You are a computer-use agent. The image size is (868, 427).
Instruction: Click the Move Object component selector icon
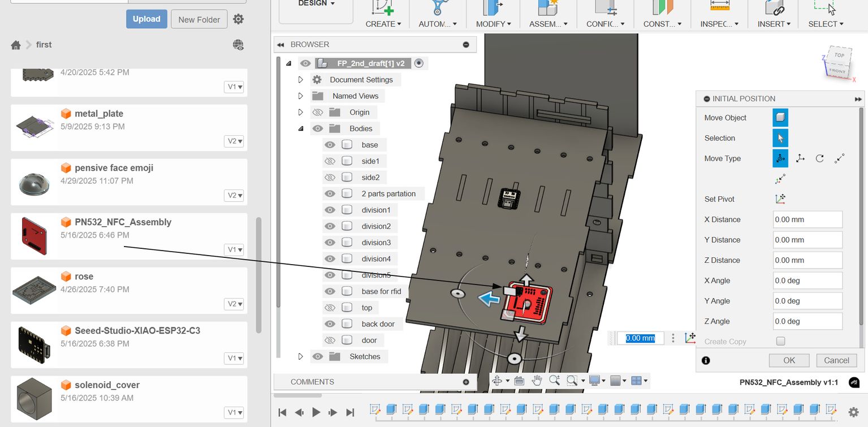tap(780, 118)
